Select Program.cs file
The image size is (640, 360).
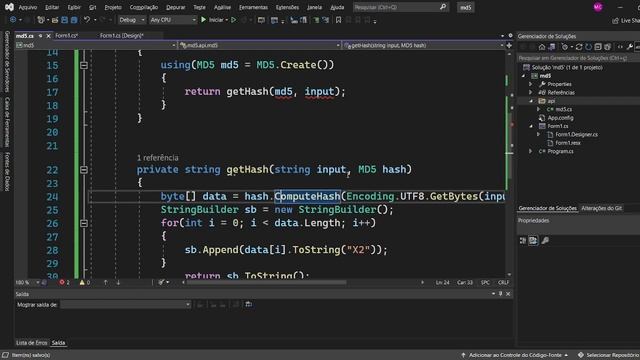560,151
